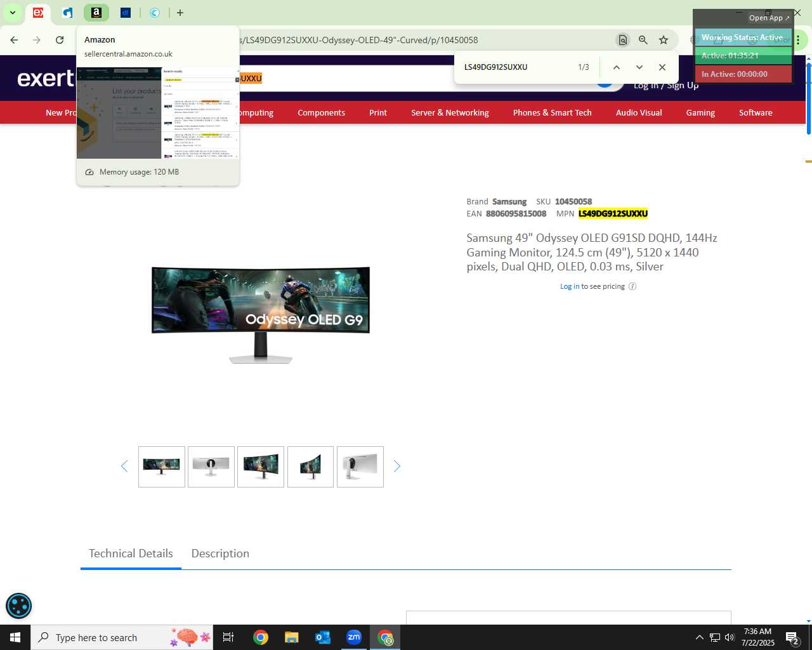
Task: Open the Phones & Smart Tech menu
Action: pos(552,112)
